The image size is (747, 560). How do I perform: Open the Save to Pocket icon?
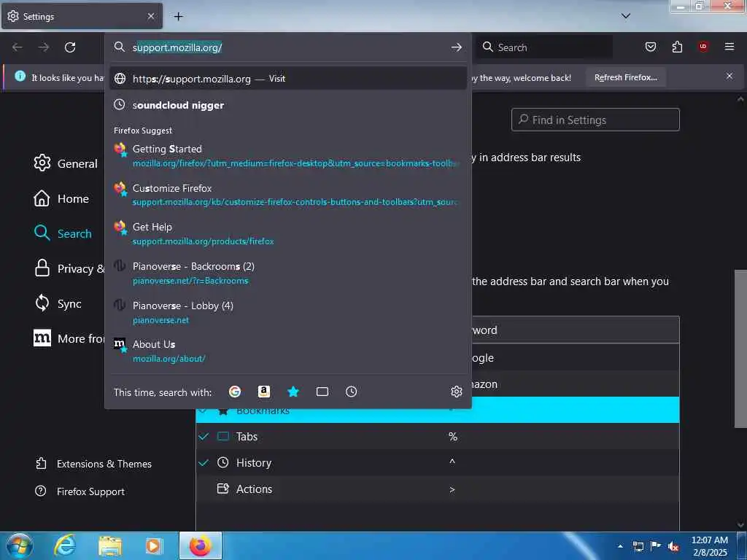pyautogui.click(x=650, y=47)
